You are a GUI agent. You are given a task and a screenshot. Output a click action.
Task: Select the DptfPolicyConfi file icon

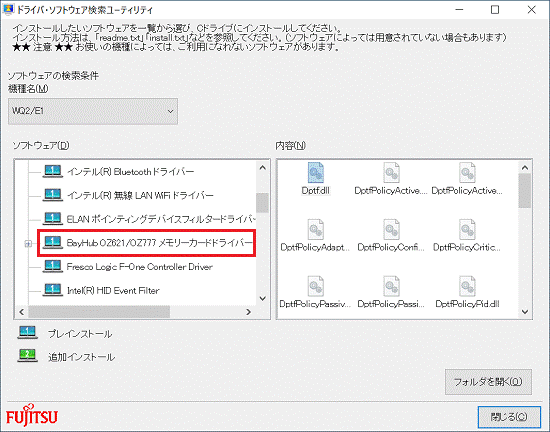point(391,229)
